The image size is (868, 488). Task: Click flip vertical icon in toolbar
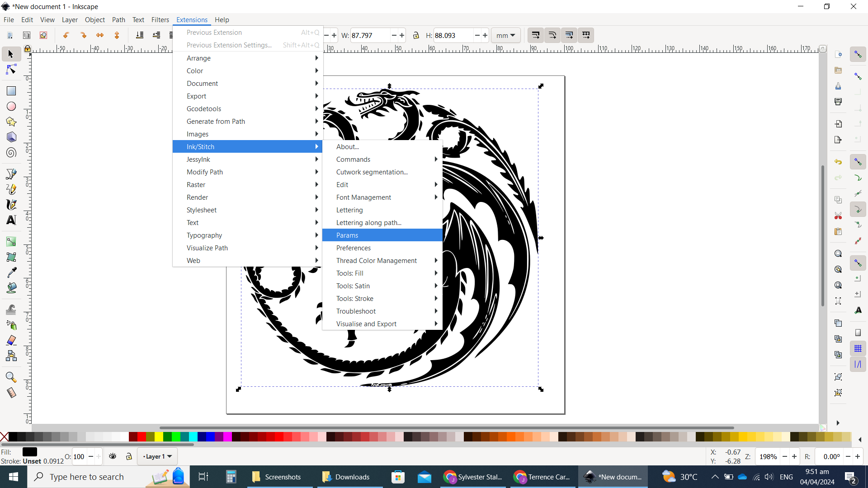pos(117,35)
